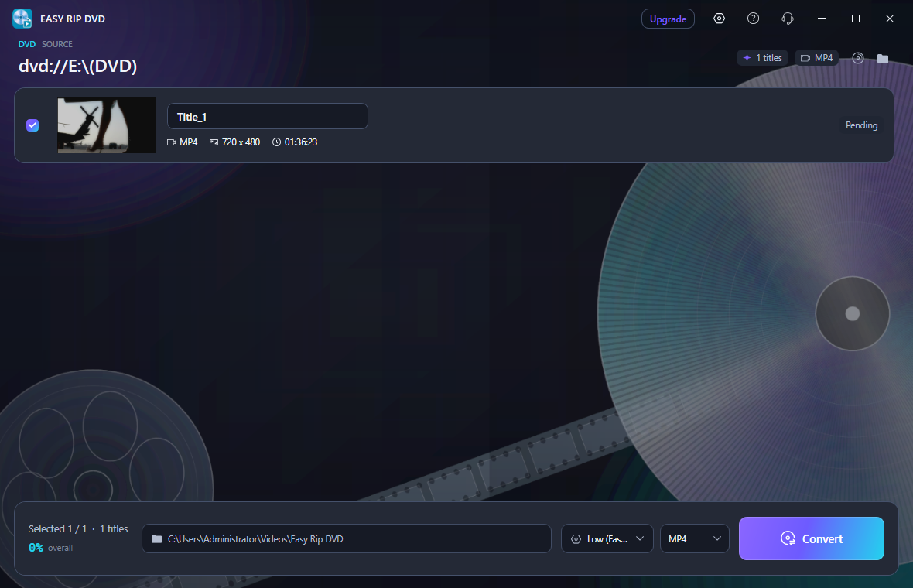Maximize the Easy Rip DVD window
913x588 pixels.
855,19
